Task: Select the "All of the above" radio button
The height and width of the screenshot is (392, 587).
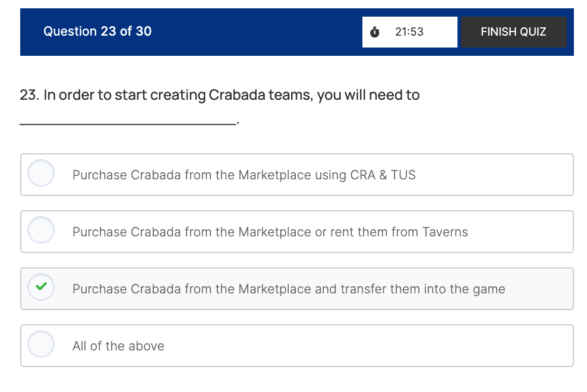Action: point(41,344)
